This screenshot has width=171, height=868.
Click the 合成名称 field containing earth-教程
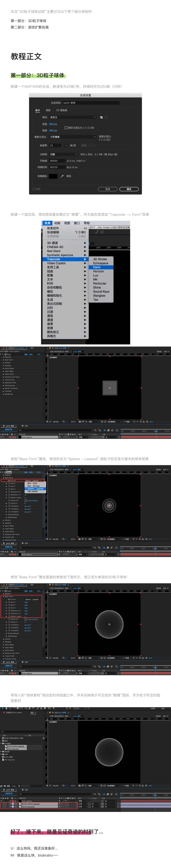click(x=91, y=103)
